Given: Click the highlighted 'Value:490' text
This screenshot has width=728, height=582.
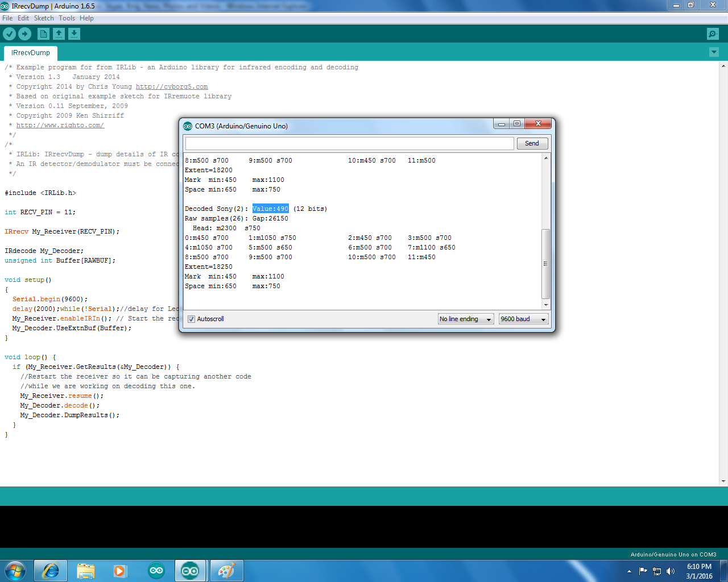Looking at the screenshot, I should [x=271, y=209].
